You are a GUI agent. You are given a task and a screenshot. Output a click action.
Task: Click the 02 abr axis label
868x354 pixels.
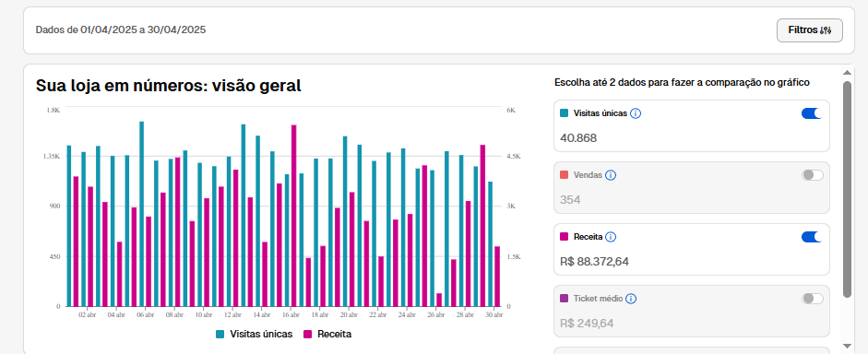87,314
